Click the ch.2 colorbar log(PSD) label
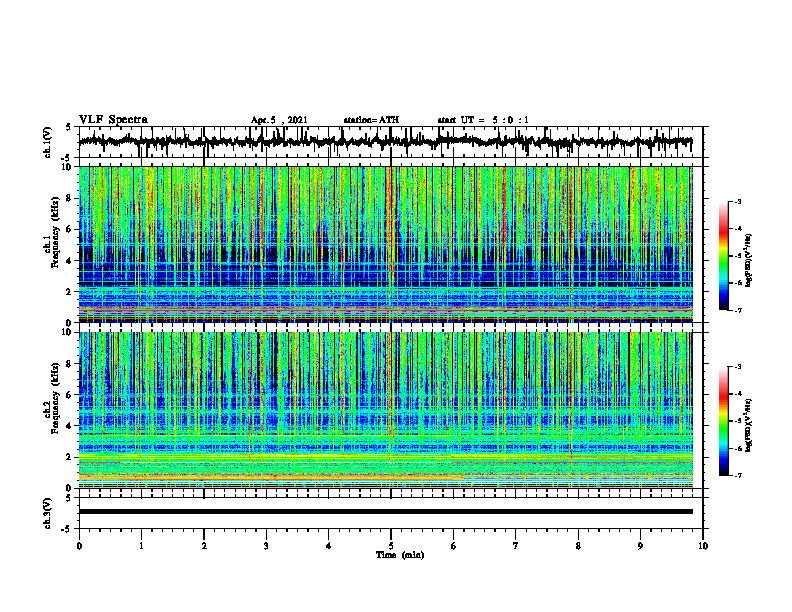The image size is (792, 612). (749, 425)
